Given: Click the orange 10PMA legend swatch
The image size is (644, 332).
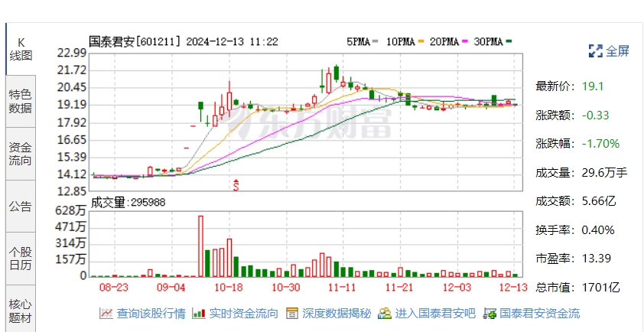Looking at the screenshot, I should click(421, 41).
